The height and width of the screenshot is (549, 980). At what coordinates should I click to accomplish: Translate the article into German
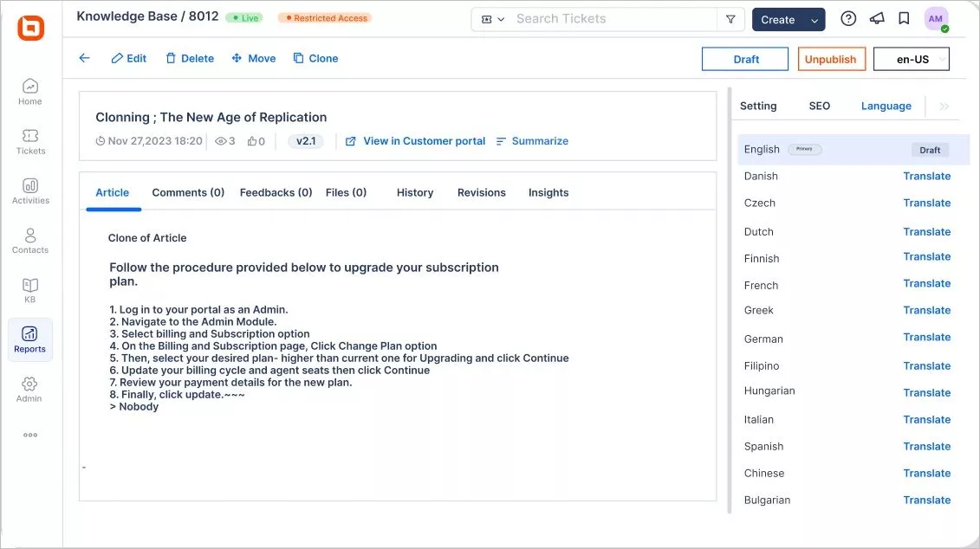(927, 337)
